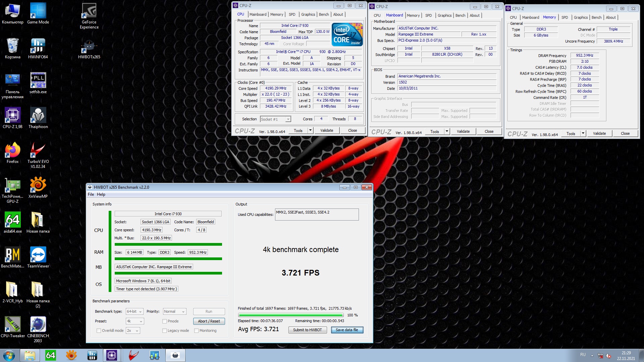This screenshot has height=362, width=644.
Task: Enable the Monitoring checkbox
Action: (x=197, y=330)
